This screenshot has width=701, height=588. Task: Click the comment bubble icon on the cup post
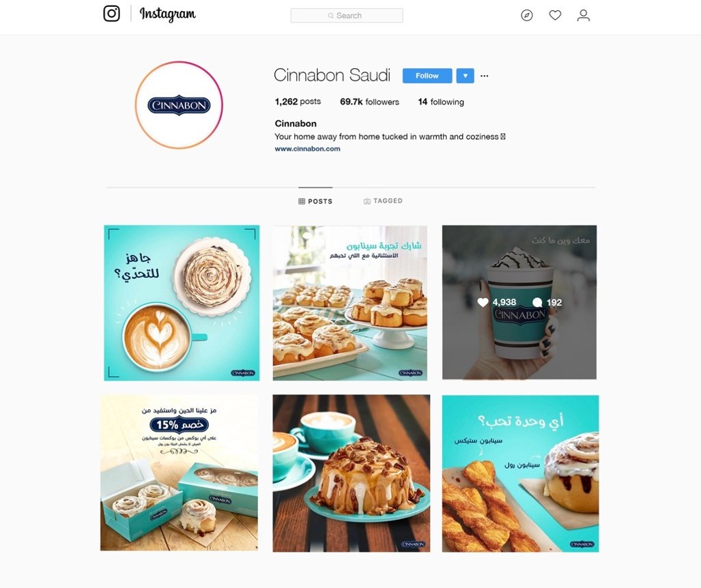[x=537, y=302]
